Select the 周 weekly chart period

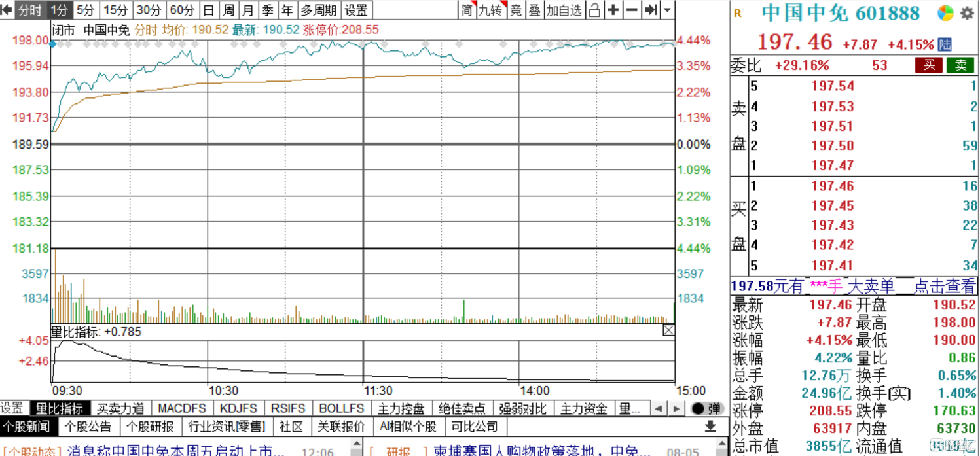click(x=228, y=10)
